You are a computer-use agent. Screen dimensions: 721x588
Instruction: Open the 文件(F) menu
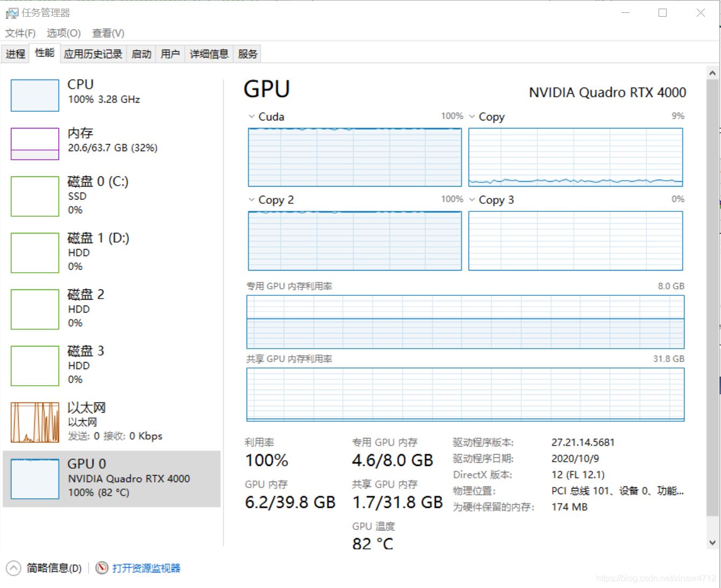pyautogui.click(x=20, y=33)
